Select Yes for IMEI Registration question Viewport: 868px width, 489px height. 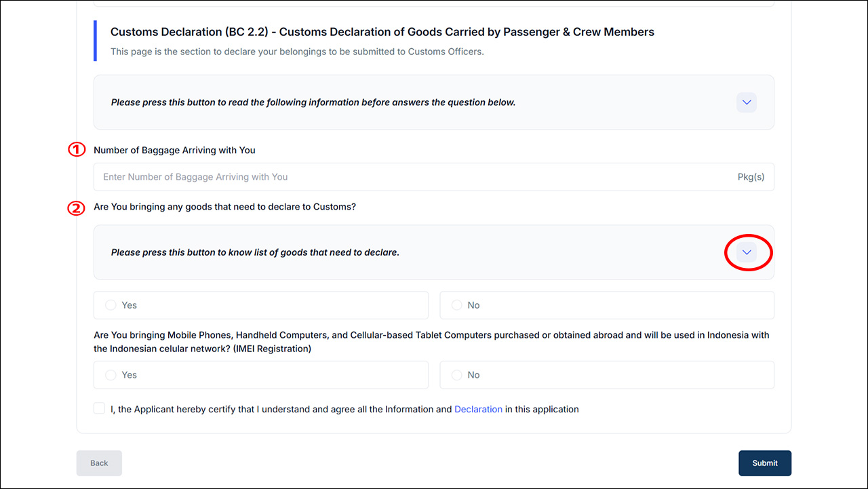111,375
